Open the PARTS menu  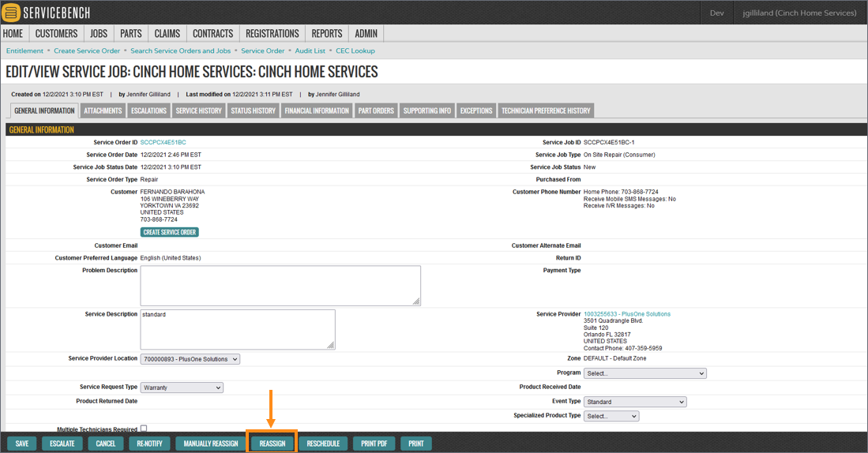coord(131,34)
